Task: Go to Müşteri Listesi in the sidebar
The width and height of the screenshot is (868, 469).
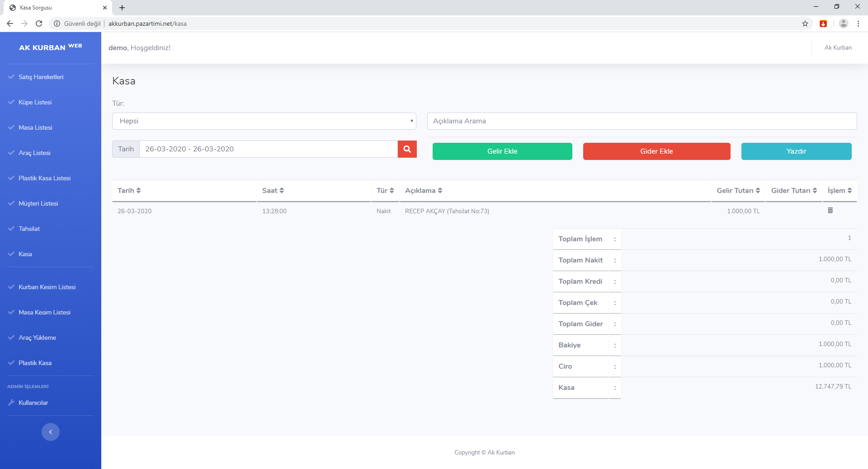Action: tap(38, 203)
